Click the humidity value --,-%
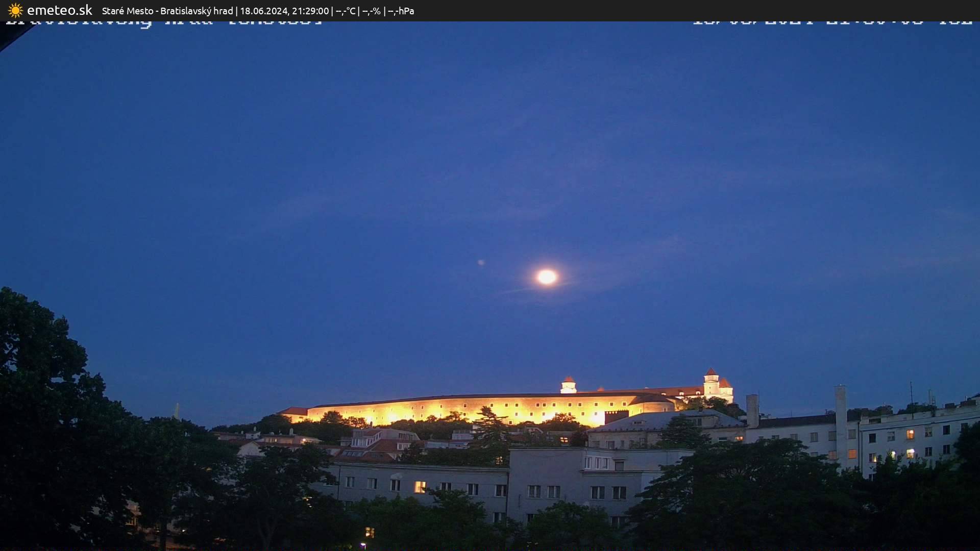 [x=371, y=11]
